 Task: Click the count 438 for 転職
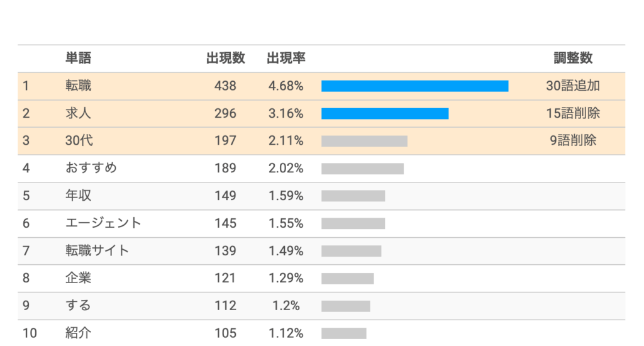tap(225, 86)
